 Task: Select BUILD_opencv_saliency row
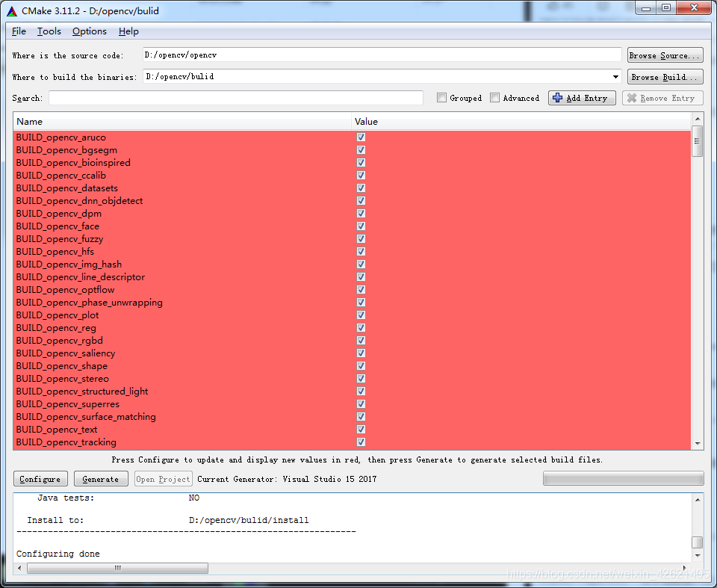coord(352,353)
